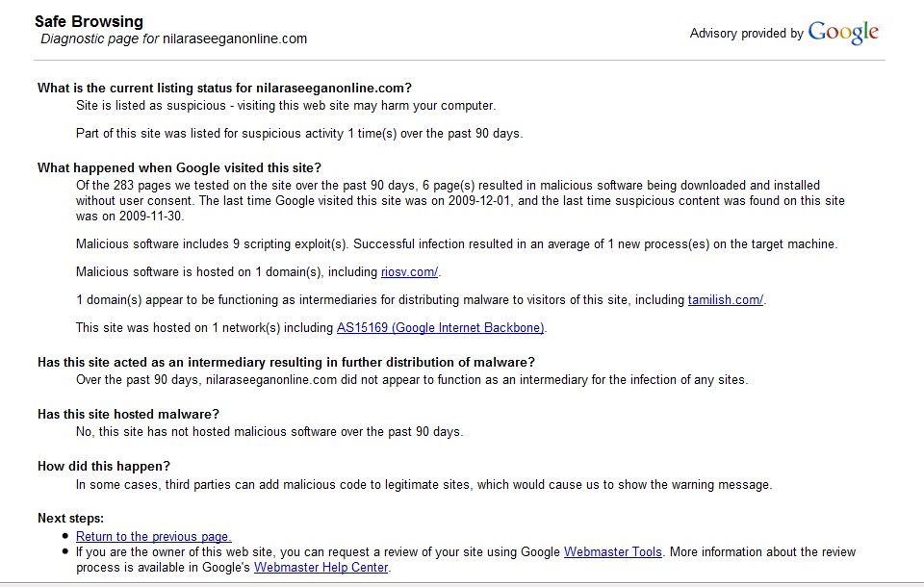
Task: Click the Has this site hosted malware heading
Action: [129, 415]
